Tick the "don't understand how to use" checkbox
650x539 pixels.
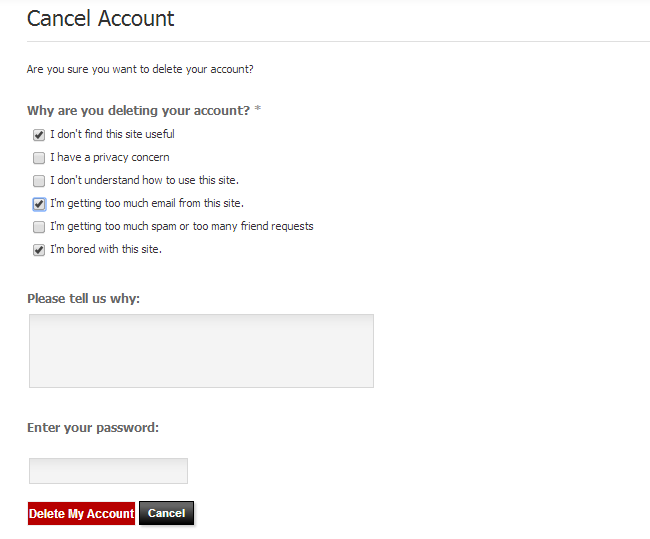[39, 181]
